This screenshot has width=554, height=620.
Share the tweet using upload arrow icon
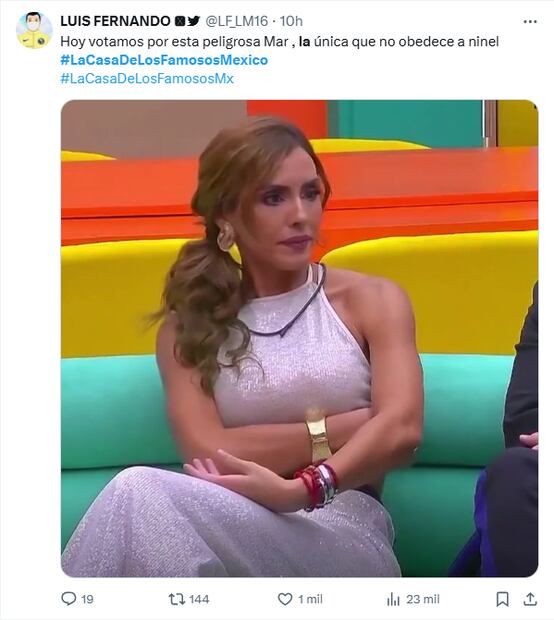530,599
